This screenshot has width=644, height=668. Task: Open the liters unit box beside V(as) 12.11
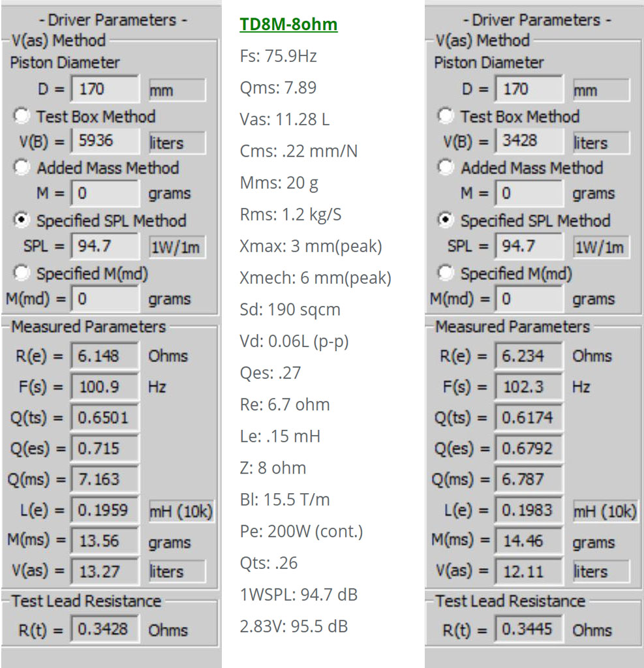pos(601,571)
